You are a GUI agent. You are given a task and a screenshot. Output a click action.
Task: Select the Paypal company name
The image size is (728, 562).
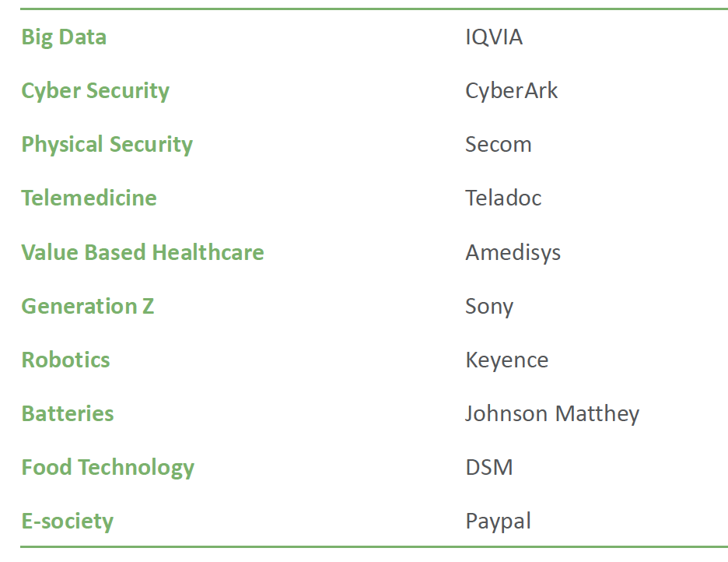pos(498,521)
